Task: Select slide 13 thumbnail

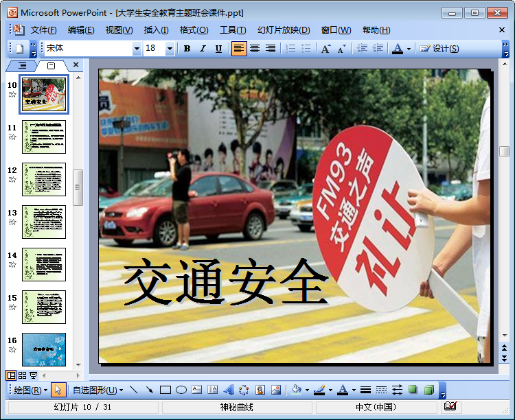Action: point(44,222)
